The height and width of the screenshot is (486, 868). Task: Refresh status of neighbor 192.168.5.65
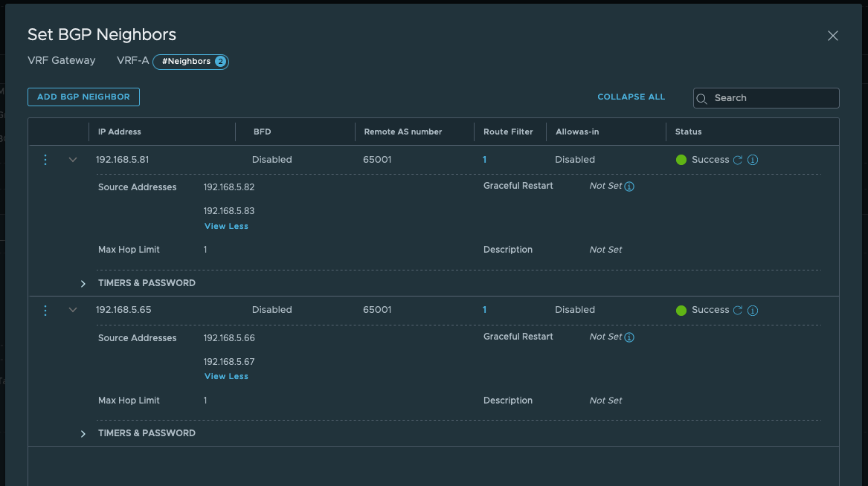coord(738,311)
